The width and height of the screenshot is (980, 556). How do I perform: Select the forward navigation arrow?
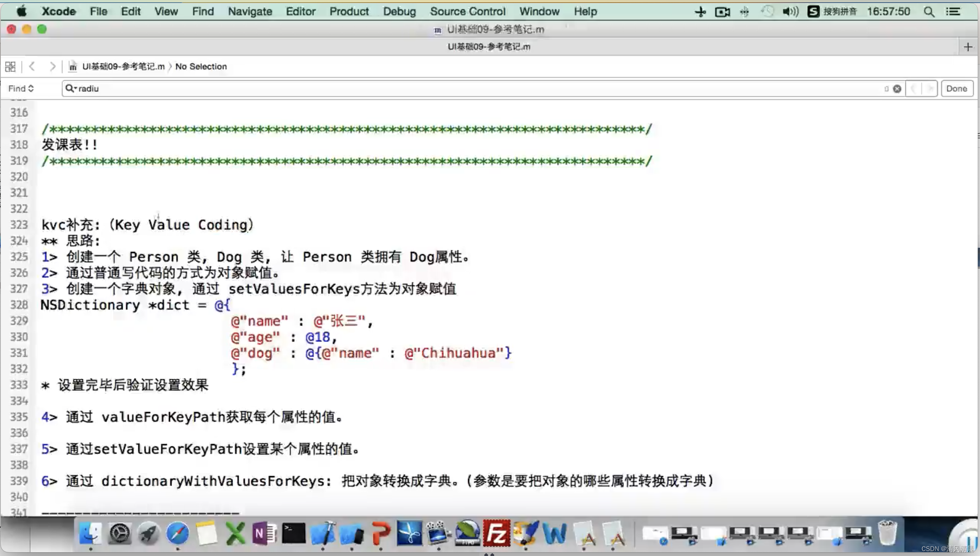[52, 66]
